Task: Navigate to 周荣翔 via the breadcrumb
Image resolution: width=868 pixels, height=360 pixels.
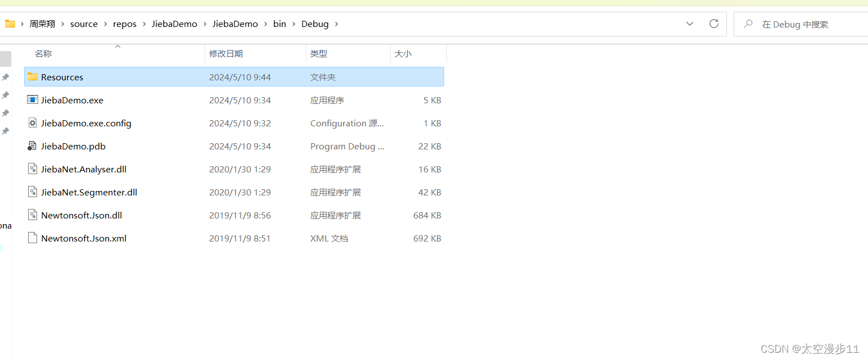Action: [x=42, y=24]
